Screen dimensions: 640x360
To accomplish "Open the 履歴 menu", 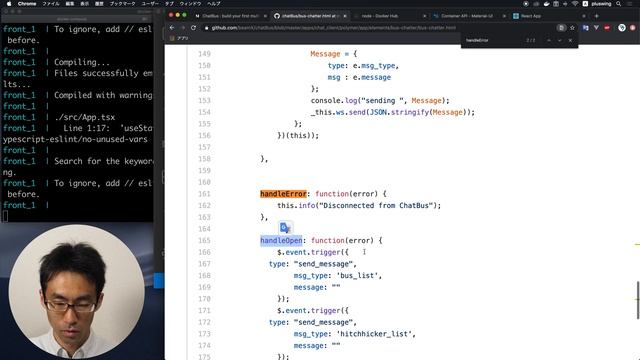I will 99,3.
